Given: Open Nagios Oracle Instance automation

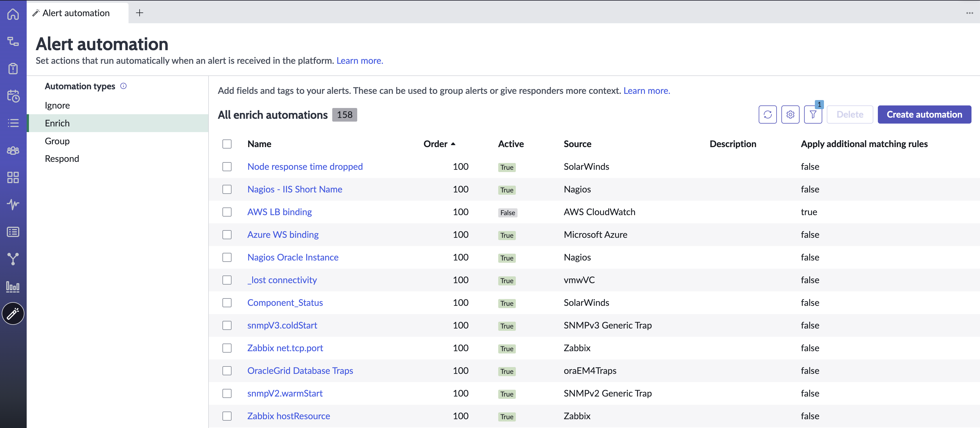Looking at the screenshot, I should pyautogui.click(x=293, y=257).
